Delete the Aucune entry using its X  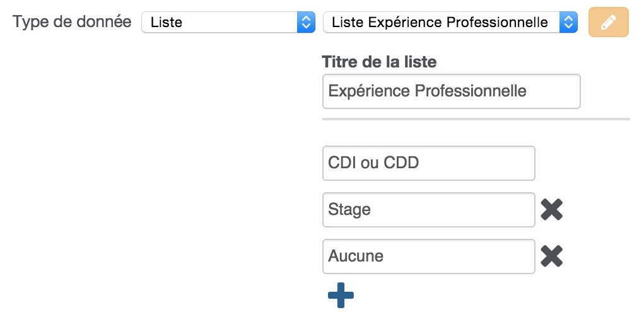click(x=551, y=256)
